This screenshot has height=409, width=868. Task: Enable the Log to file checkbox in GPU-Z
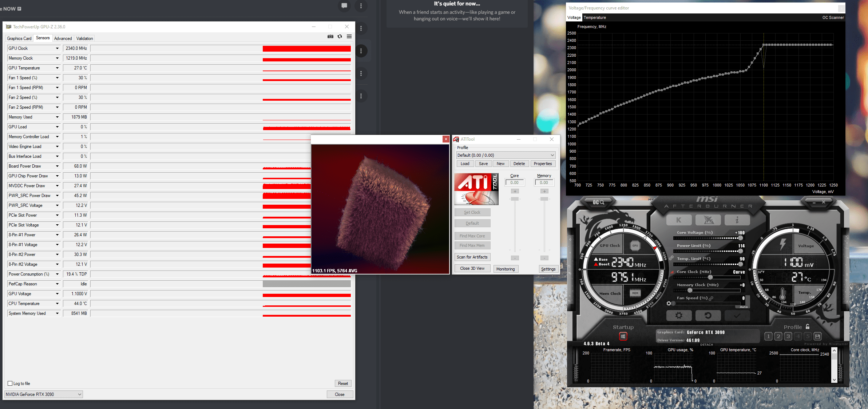[10, 383]
